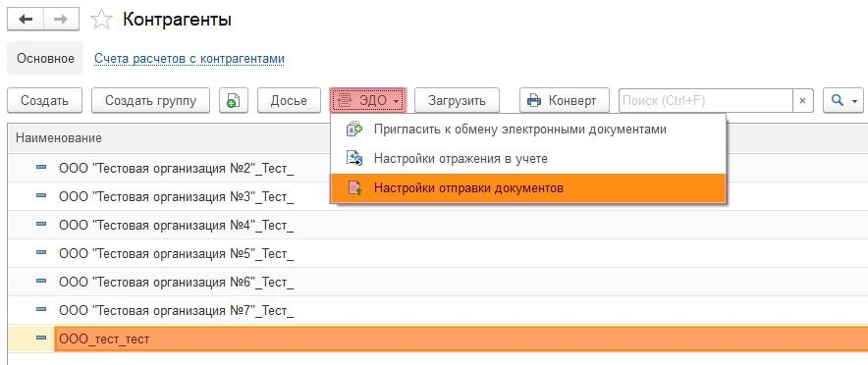868x365 pixels.
Task: Click inside the Поиск (Ctrl+F) field
Action: (x=706, y=101)
